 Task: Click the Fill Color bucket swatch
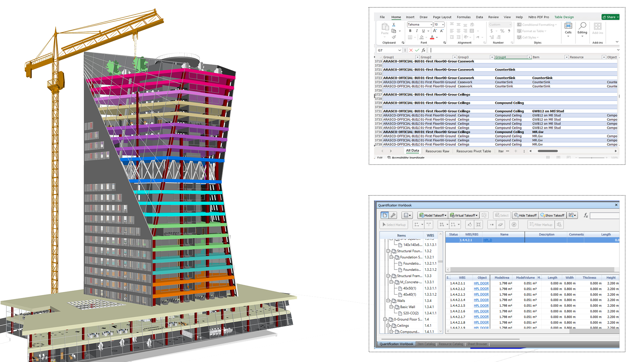click(422, 37)
